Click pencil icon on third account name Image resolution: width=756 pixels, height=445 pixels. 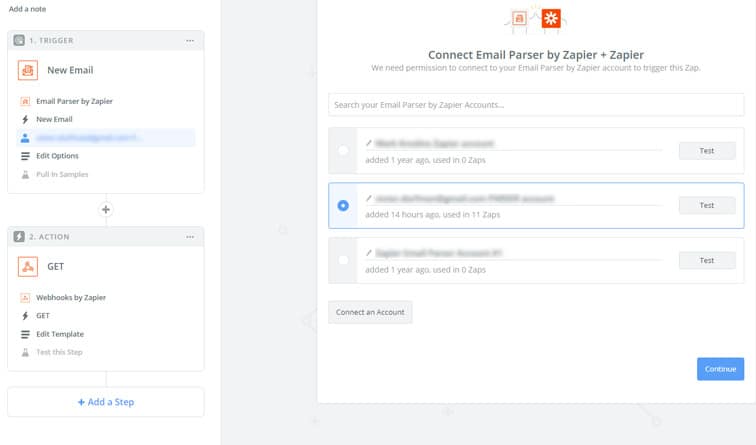[369, 254]
